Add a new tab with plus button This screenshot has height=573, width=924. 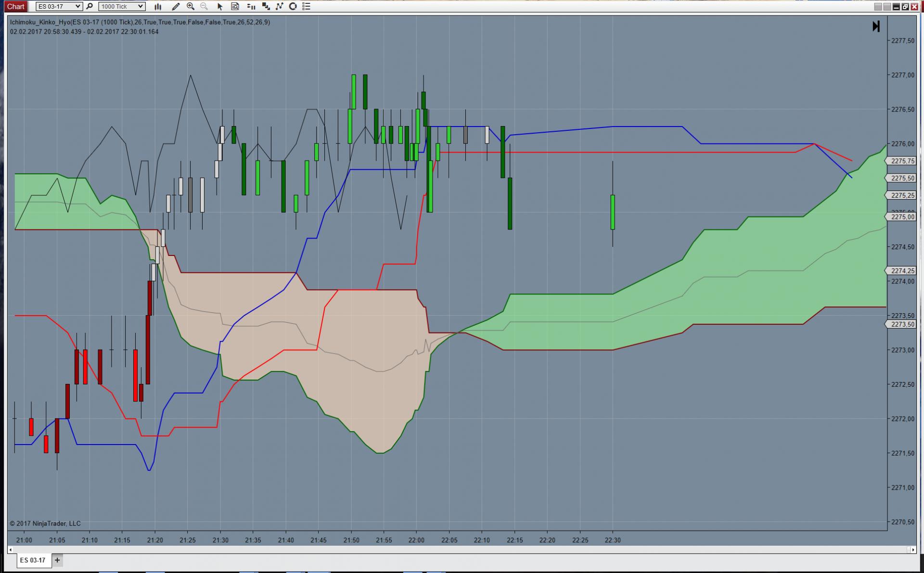57,560
